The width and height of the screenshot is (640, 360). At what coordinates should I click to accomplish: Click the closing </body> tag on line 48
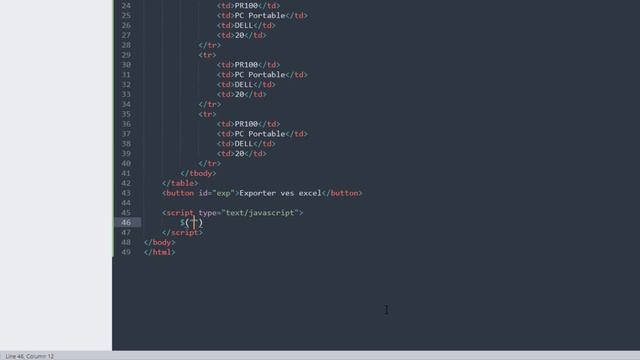160,242
